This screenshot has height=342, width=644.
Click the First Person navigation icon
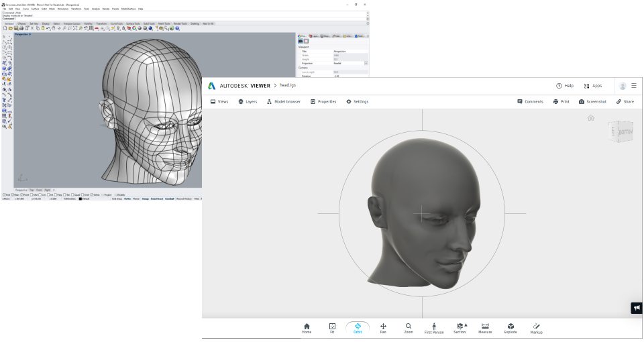pyautogui.click(x=434, y=327)
